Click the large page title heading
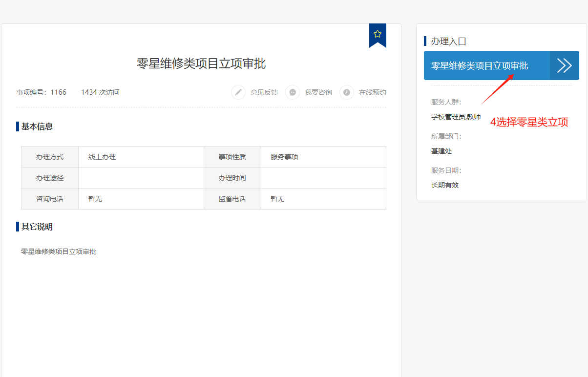The width and height of the screenshot is (588, 377). pyautogui.click(x=201, y=63)
